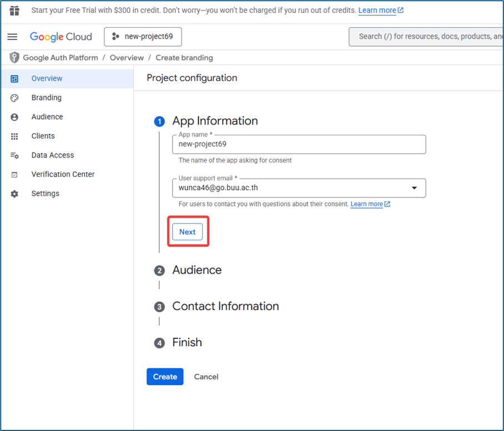Expand the User support email dropdown

414,188
